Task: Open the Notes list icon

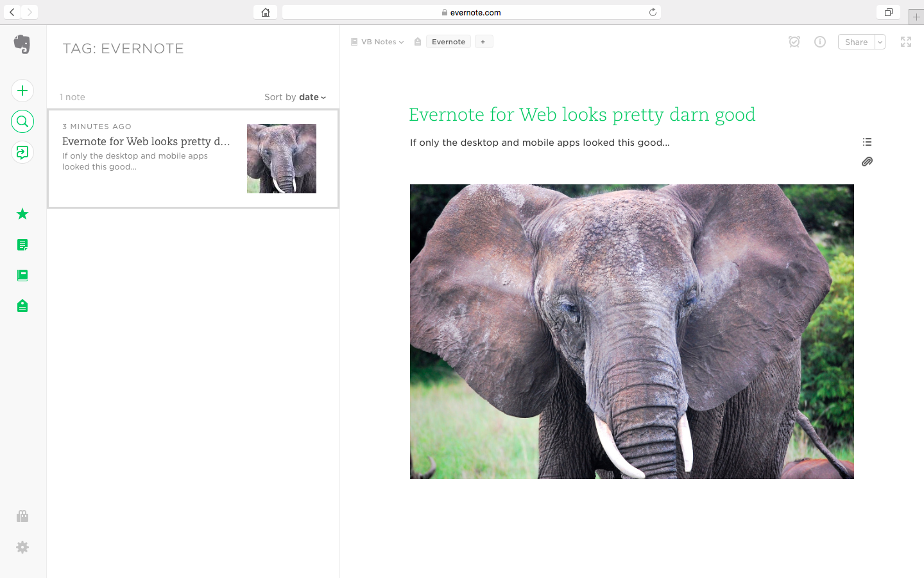Action: click(22, 245)
